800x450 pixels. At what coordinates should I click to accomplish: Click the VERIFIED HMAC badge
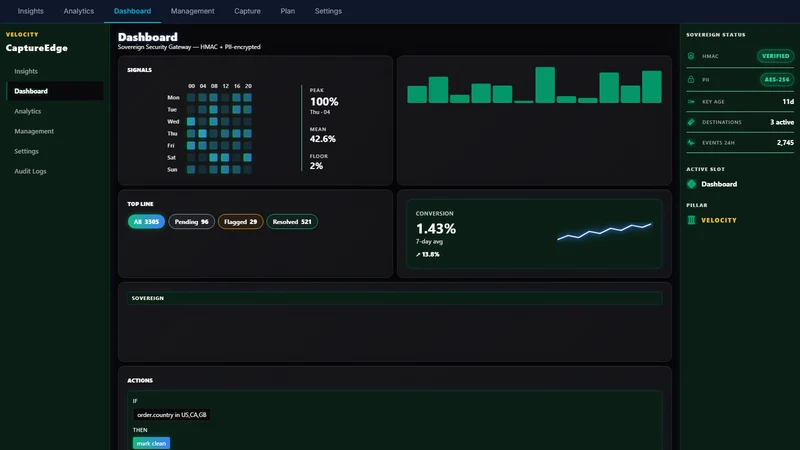pyautogui.click(x=775, y=56)
